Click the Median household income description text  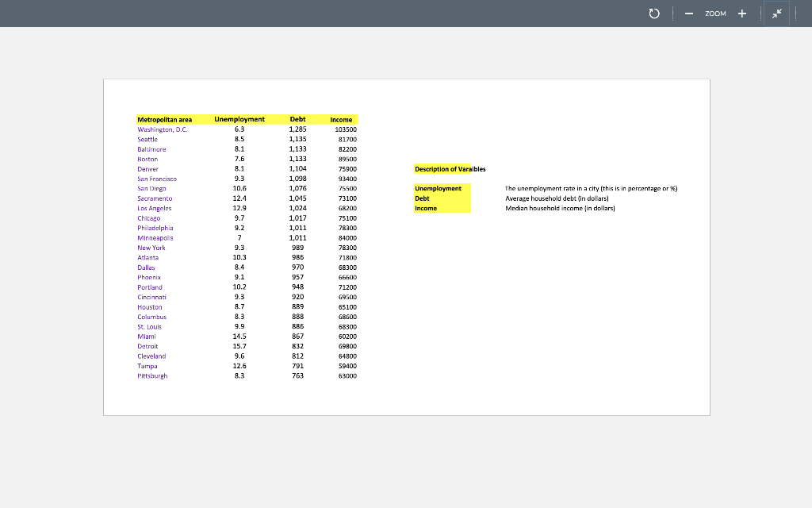click(x=560, y=209)
